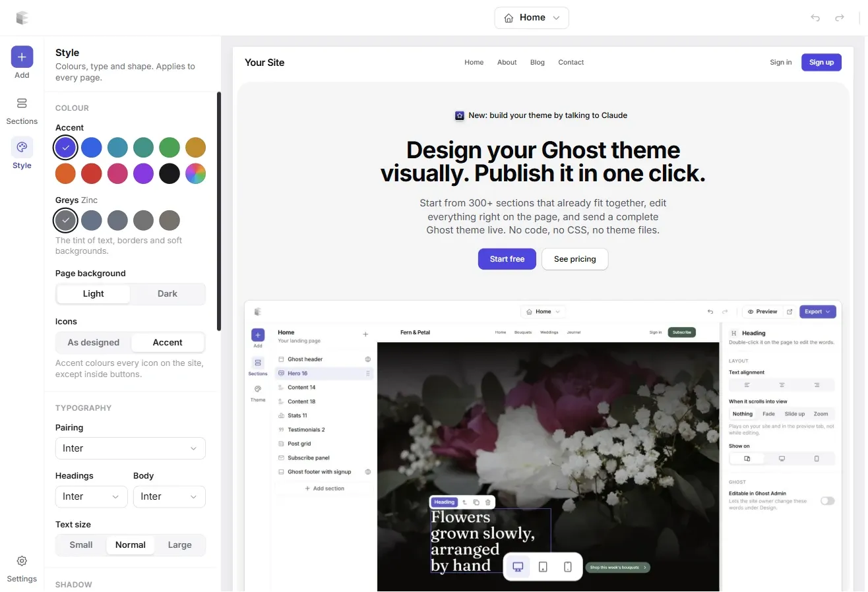Click the Sign in link
The width and height of the screenshot is (868, 592).
[781, 63]
